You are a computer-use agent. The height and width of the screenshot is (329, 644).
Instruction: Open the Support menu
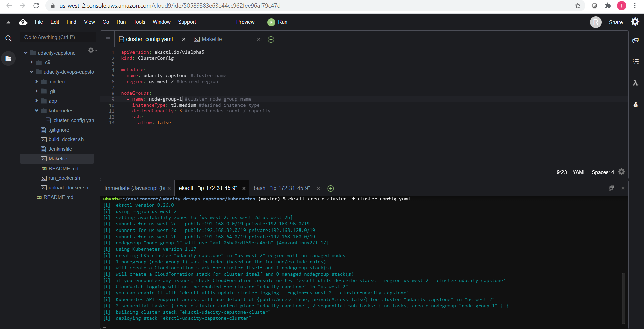(x=187, y=22)
